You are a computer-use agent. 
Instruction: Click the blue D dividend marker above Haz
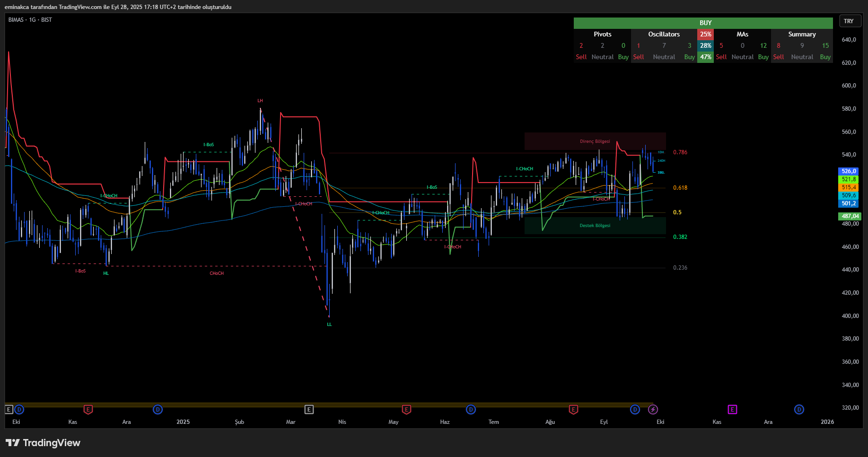coord(471,409)
